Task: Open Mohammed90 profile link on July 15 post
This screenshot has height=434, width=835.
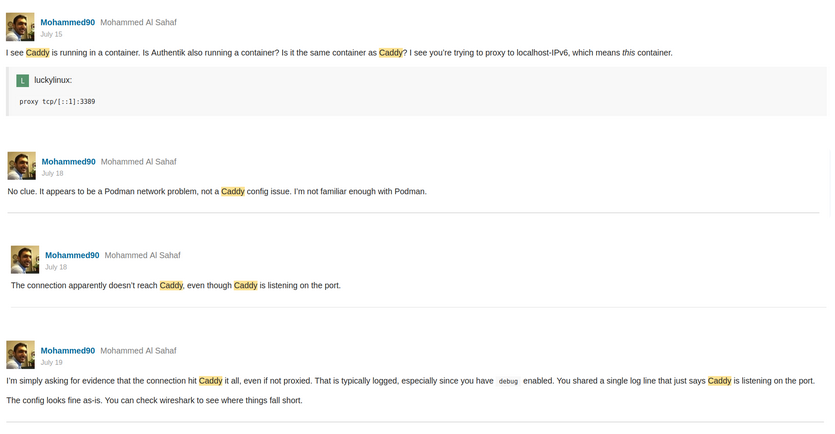Action: tap(67, 22)
